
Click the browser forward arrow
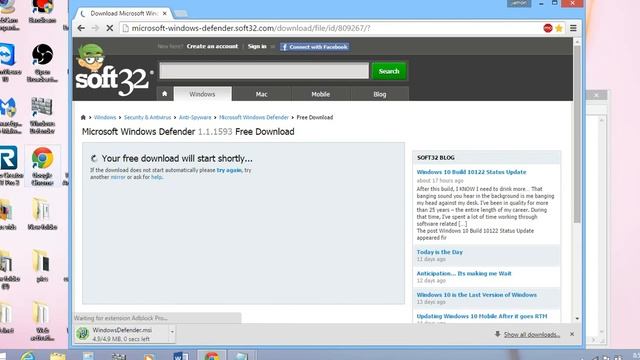95,28
